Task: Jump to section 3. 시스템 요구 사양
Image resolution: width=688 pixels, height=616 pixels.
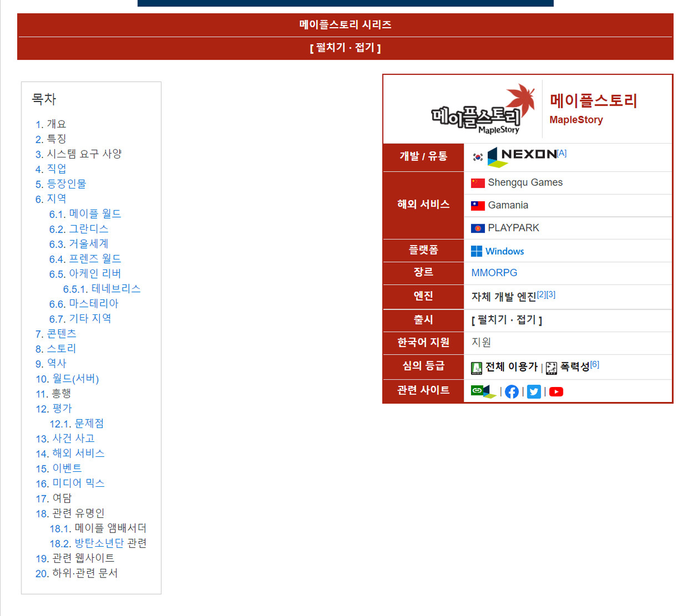Action: click(78, 154)
